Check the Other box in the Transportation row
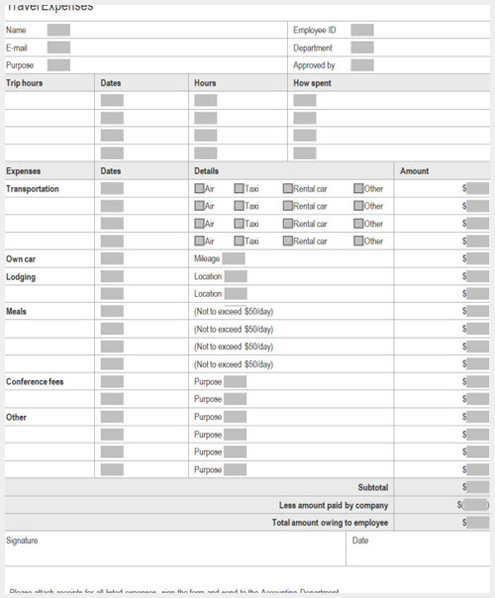 click(358, 188)
